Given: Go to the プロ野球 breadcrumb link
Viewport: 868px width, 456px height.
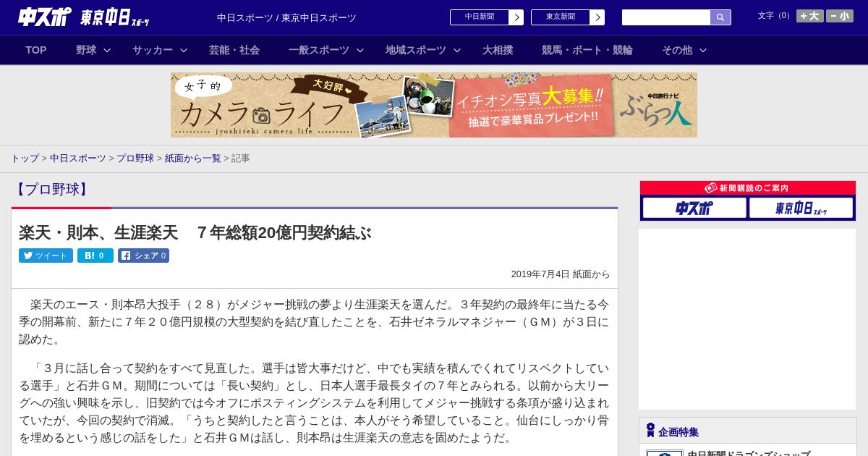Looking at the screenshot, I should point(135,158).
